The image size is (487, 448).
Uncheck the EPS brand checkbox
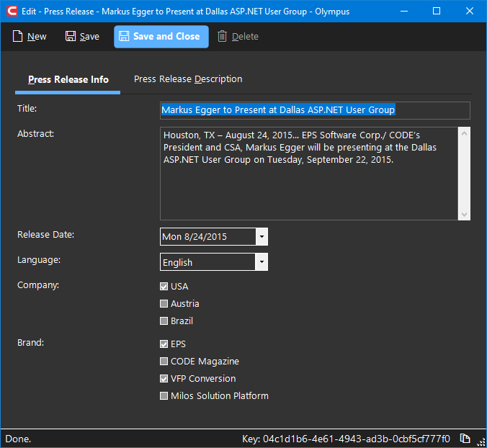tap(164, 344)
